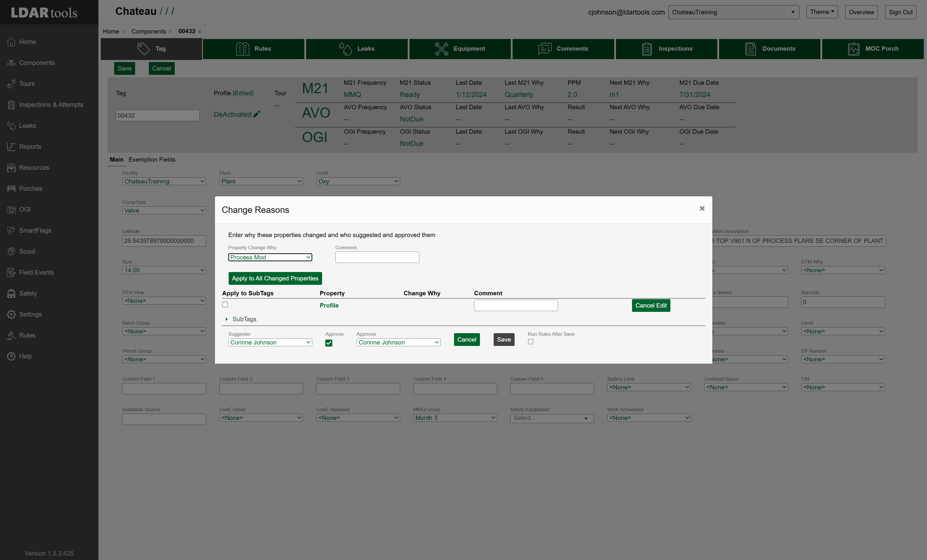Open the Theme dropdown menu
Viewport: 927px width, 560px height.
822,12
